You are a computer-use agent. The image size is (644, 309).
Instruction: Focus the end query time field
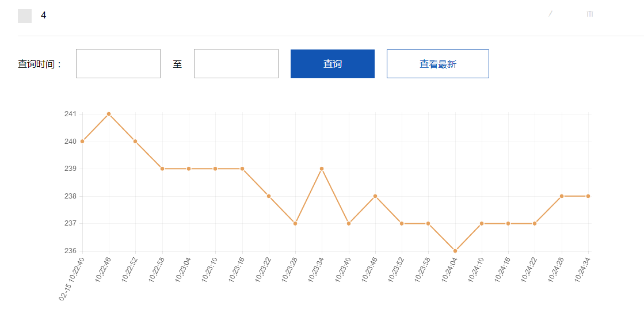pyautogui.click(x=236, y=63)
